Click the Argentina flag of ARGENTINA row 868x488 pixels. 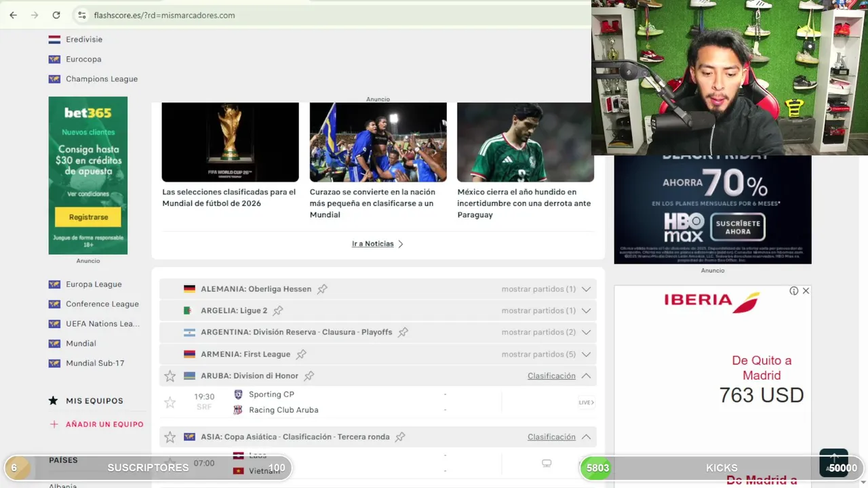pyautogui.click(x=189, y=332)
